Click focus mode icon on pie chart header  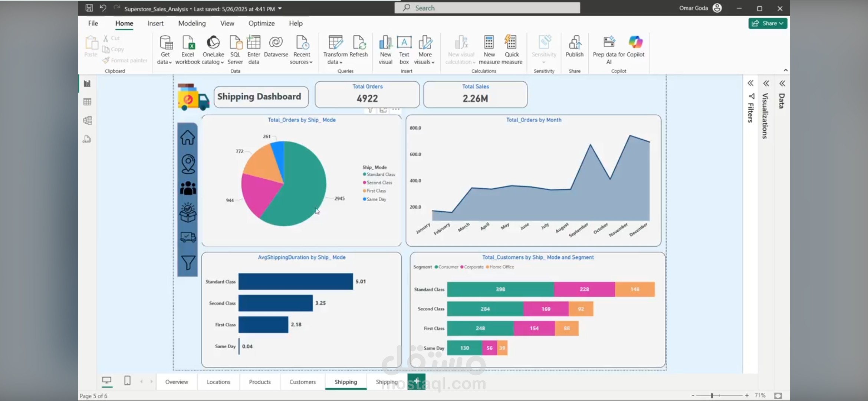(x=383, y=110)
